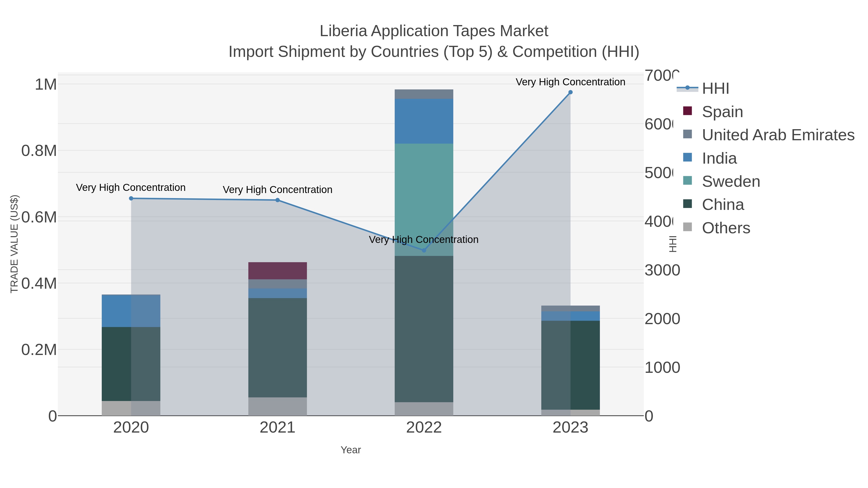The width and height of the screenshot is (868, 488).
Task: Click the Others segment of 2021 bar
Action: coord(278,407)
